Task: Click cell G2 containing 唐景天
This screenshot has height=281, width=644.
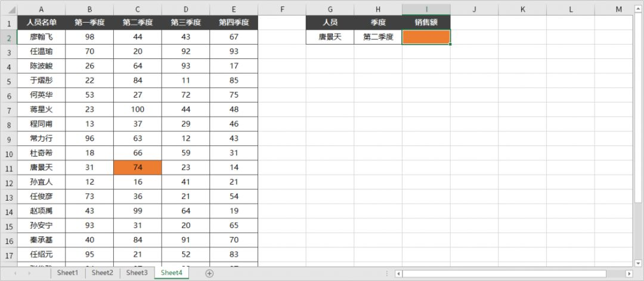Action: tap(330, 37)
